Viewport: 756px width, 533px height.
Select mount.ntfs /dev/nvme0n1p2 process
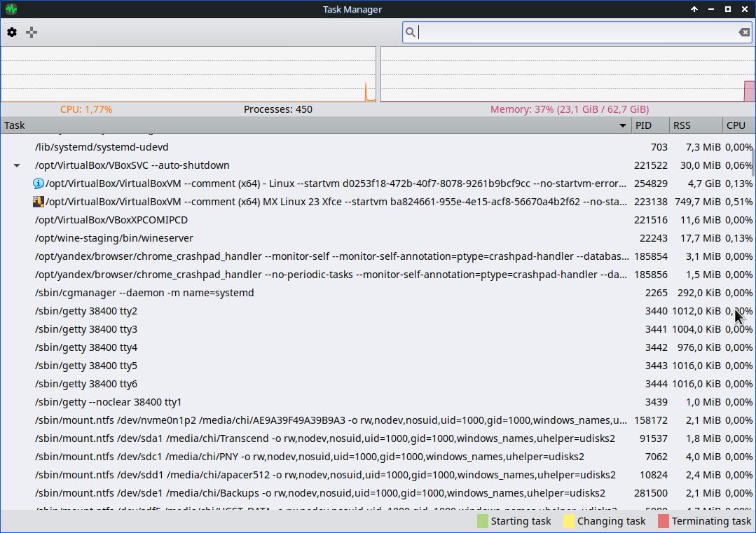pyautogui.click(x=376, y=420)
